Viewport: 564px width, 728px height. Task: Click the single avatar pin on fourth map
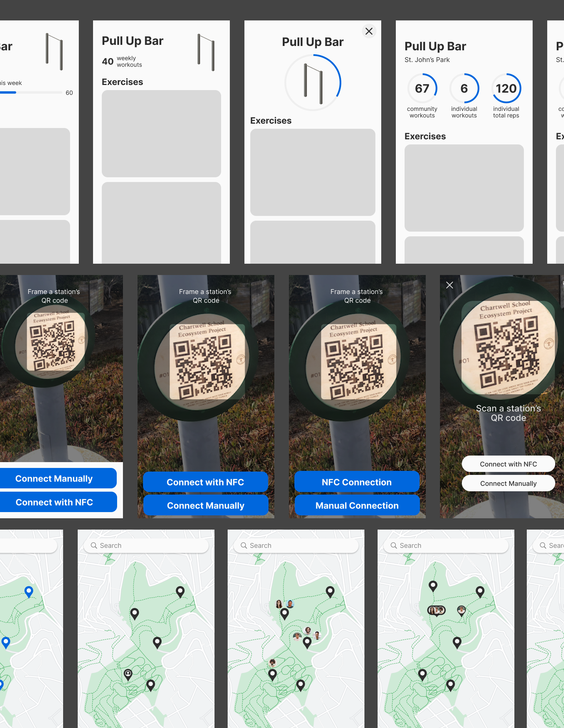pos(461,611)
